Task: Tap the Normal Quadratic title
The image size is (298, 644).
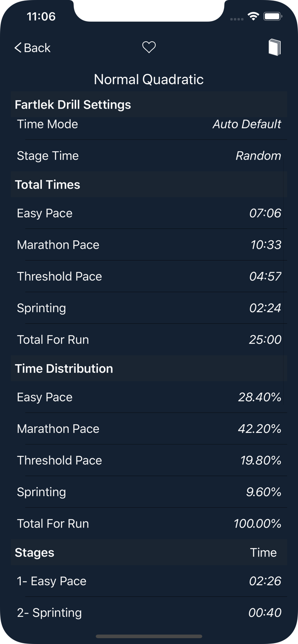Action: tap(149, 79)
